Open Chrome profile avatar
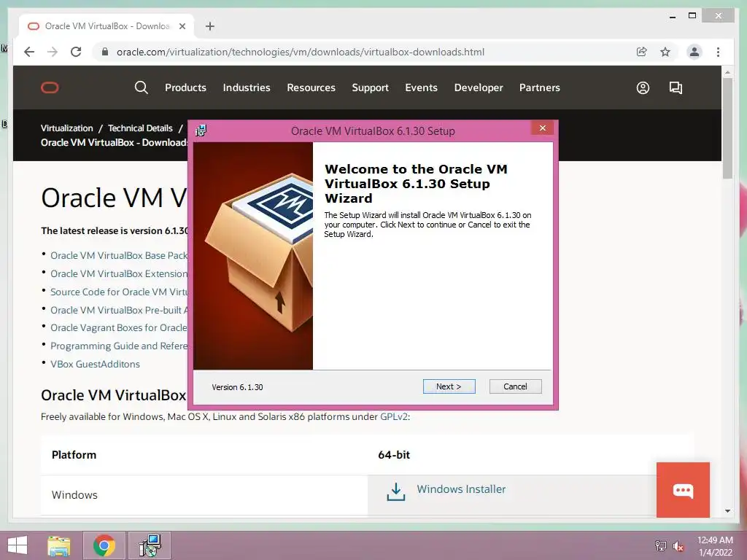The height and width of the screenshot is (560, 747). tap(694, 52)
